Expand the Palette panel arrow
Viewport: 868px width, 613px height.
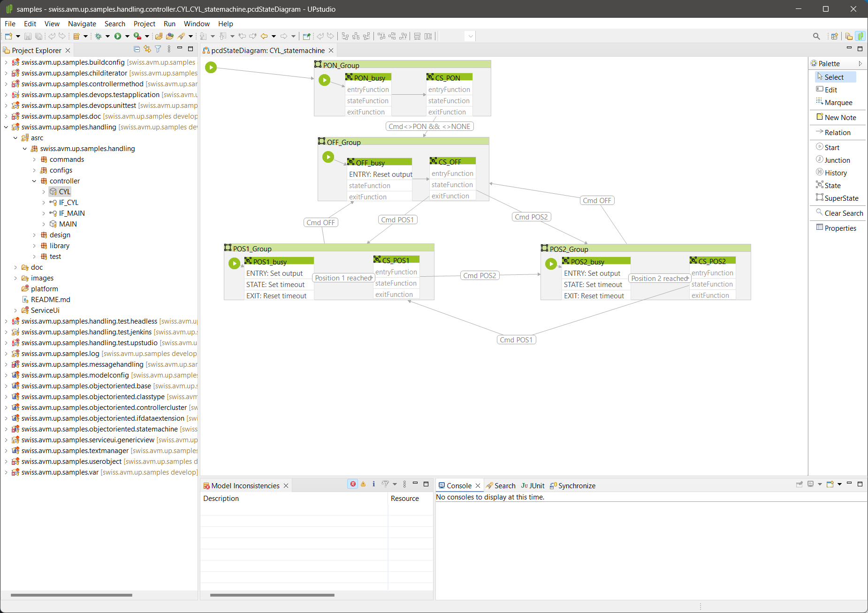[860, 63]
